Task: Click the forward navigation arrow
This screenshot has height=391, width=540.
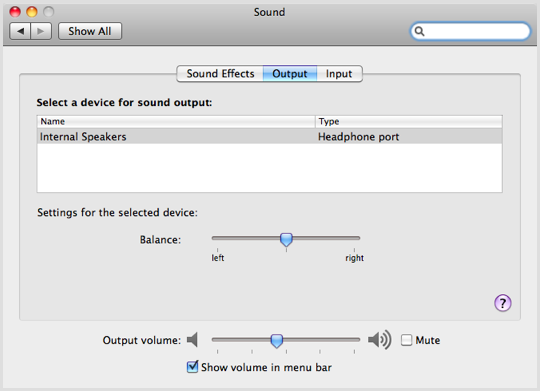Action: [x=41, y=31]
